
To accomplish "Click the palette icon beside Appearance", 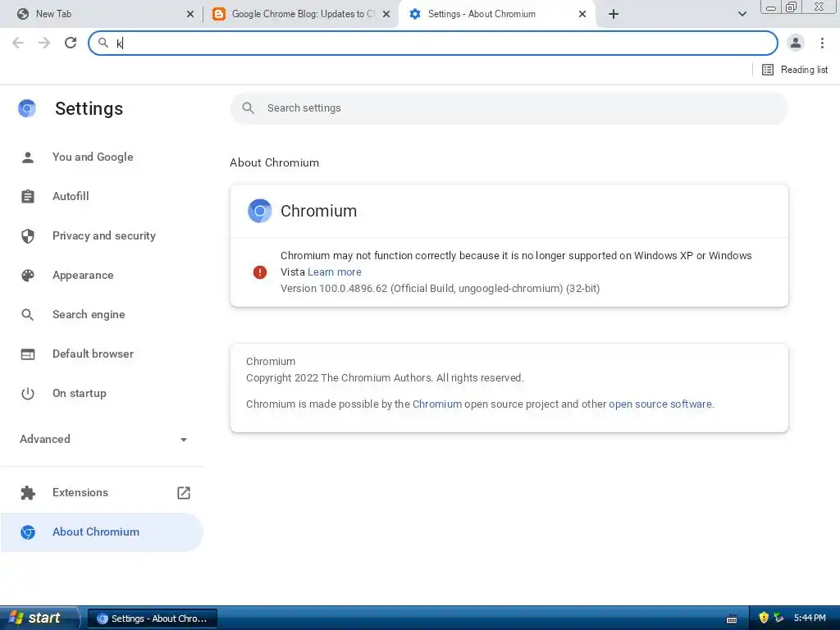I will coord(28,275).
